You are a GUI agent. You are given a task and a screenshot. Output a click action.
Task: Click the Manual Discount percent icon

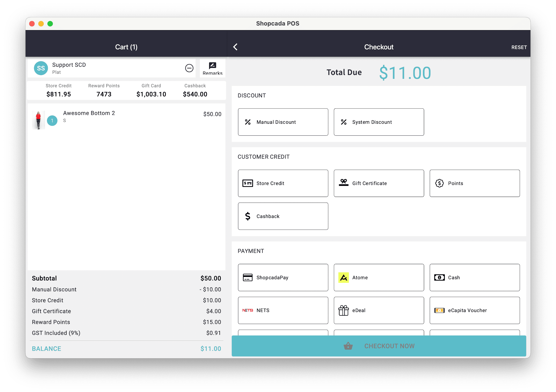[x=247, y=122]
